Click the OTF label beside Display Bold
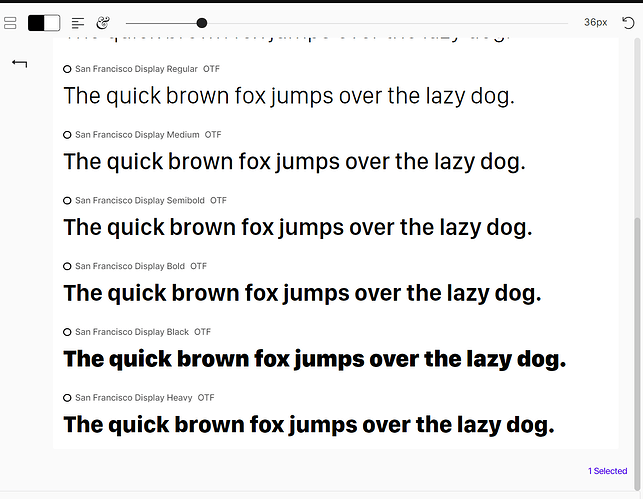643x499 pixels. [198, 266]
